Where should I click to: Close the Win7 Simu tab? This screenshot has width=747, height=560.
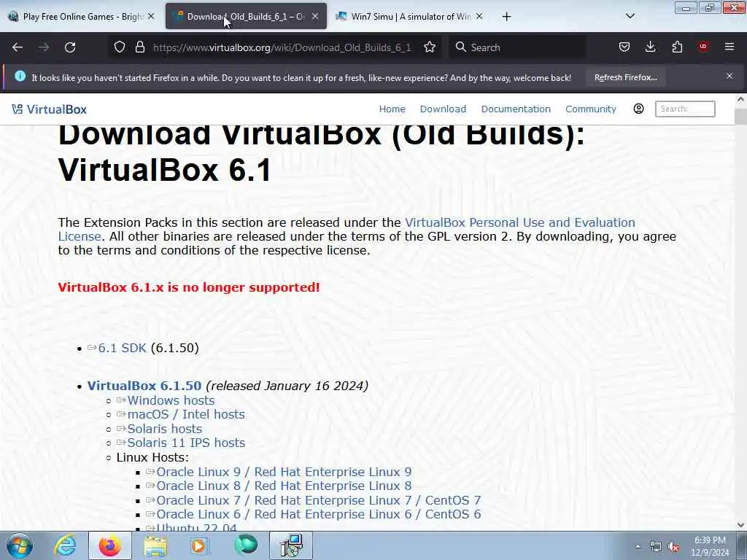tap(479, 16)
